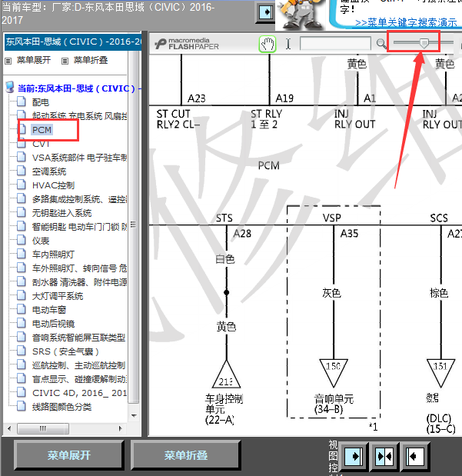
Task: Open 音响系统智能屏互联类型 entry
Action: click(x=78, y=338)
